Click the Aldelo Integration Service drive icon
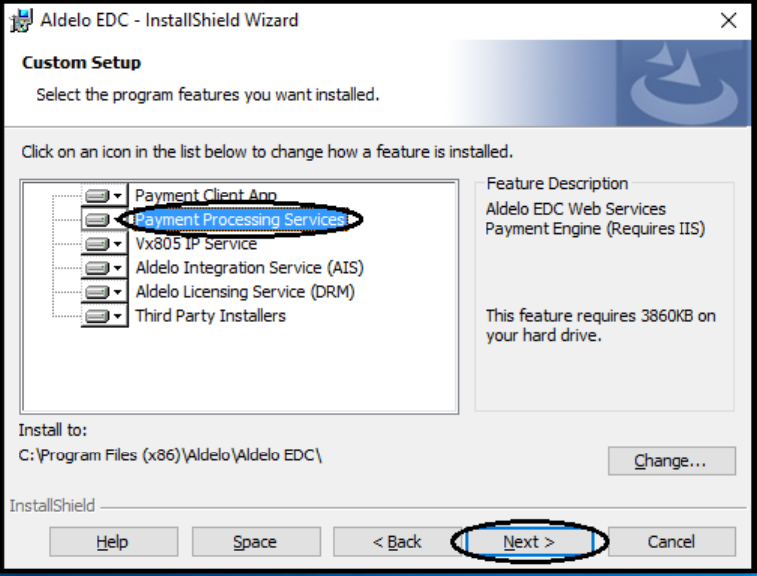757x576 pixels. click(x=97, y=268)
